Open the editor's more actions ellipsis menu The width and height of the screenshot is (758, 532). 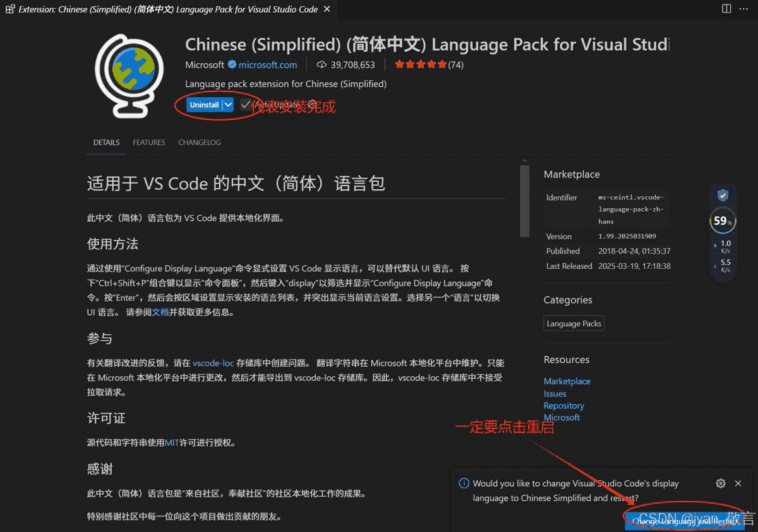click(745, 9)
